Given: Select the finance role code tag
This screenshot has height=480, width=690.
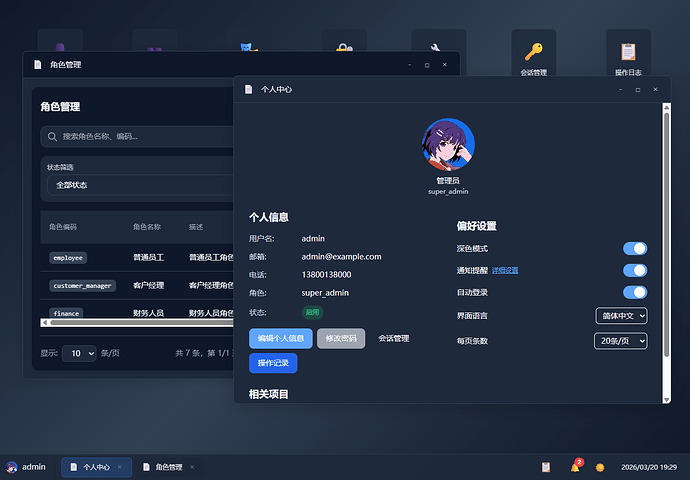Looking at the screenshot, I should [x=66, y=313].
